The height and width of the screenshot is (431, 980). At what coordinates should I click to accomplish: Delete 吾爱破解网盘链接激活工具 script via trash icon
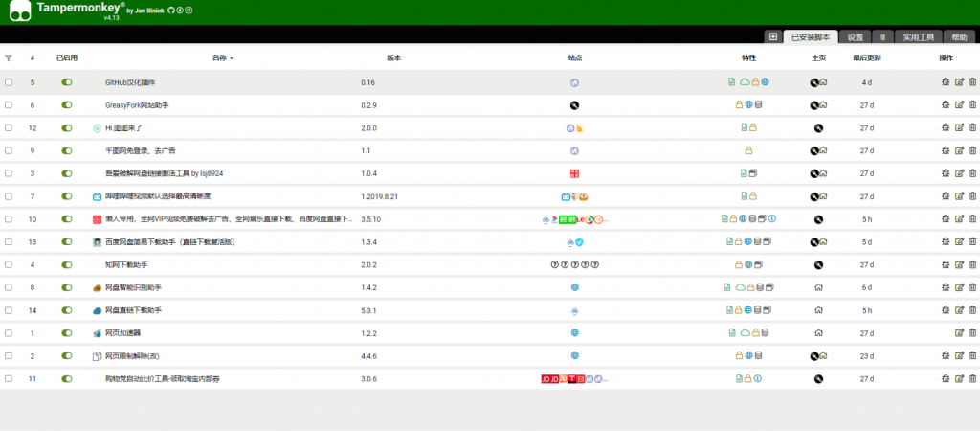972,173
